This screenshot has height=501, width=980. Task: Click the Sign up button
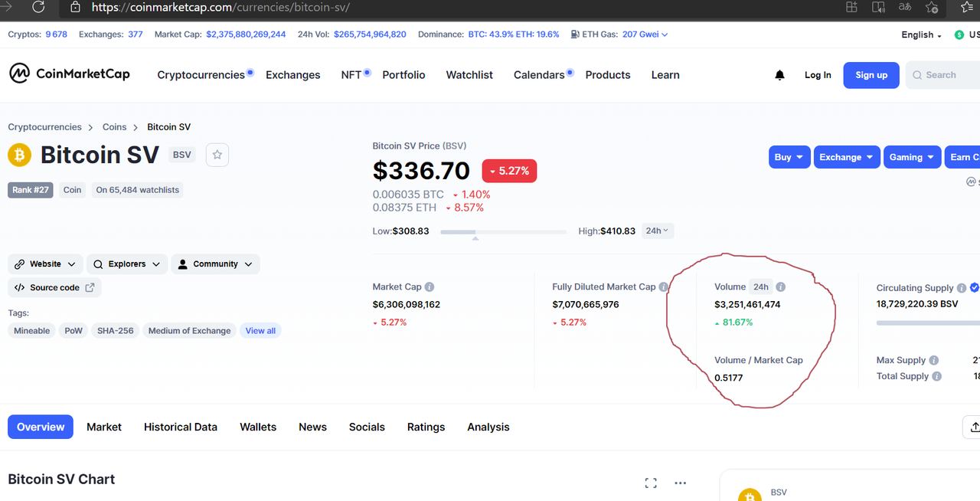click(871, 75)
